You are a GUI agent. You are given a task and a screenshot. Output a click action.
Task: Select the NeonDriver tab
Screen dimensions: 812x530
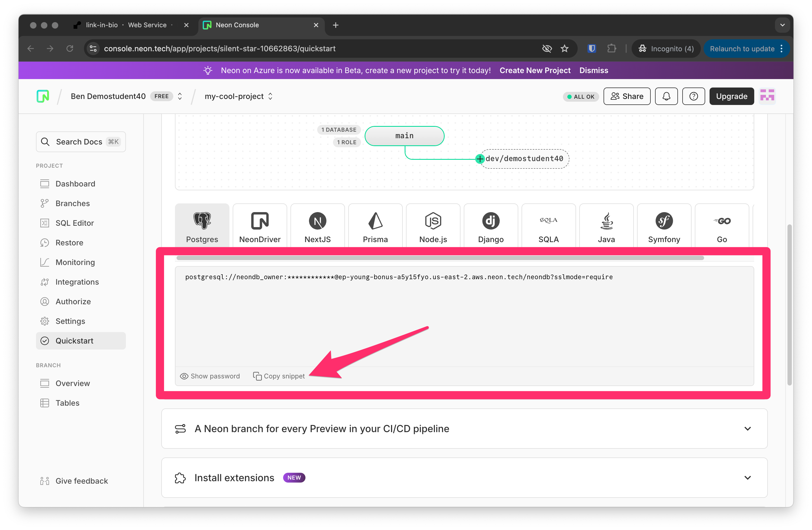[x=260, y=225]
